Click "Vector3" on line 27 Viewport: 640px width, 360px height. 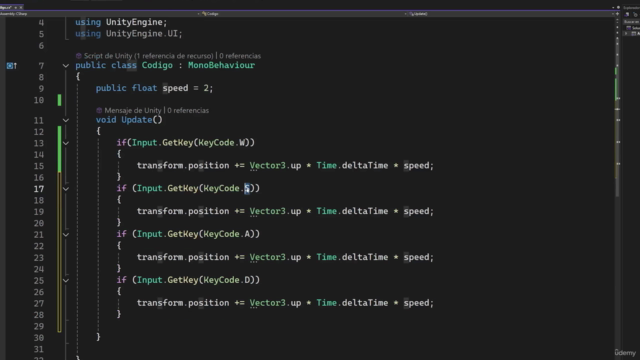click(267, 303)
